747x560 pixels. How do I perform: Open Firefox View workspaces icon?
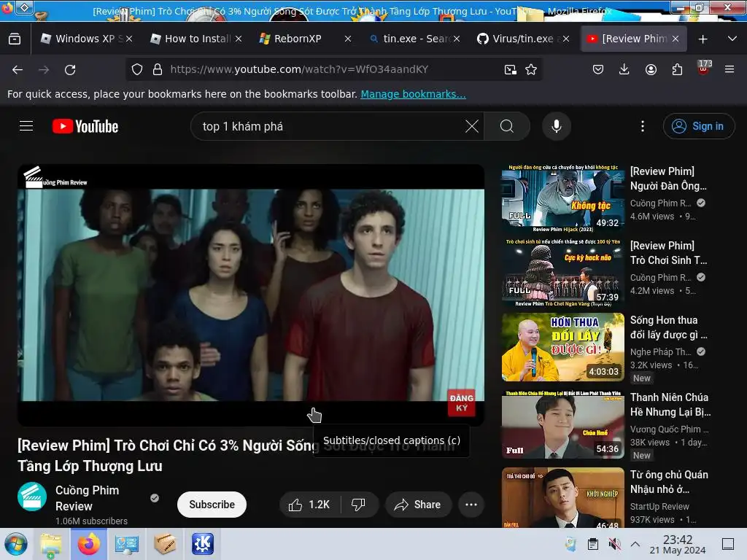(15, 39)
